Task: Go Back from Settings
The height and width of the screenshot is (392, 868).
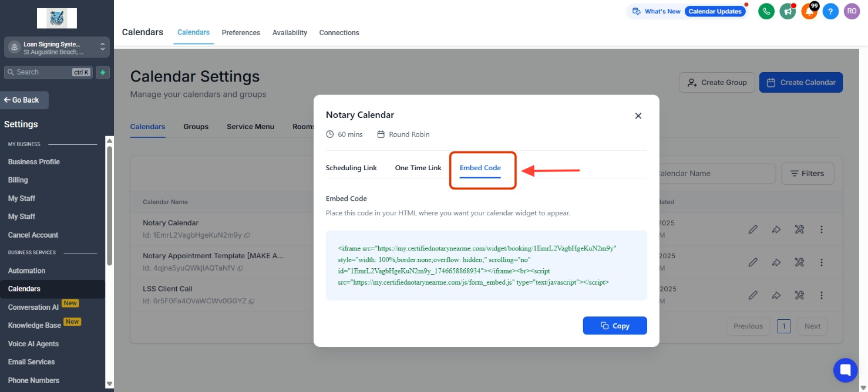Action: click(24, 100)
